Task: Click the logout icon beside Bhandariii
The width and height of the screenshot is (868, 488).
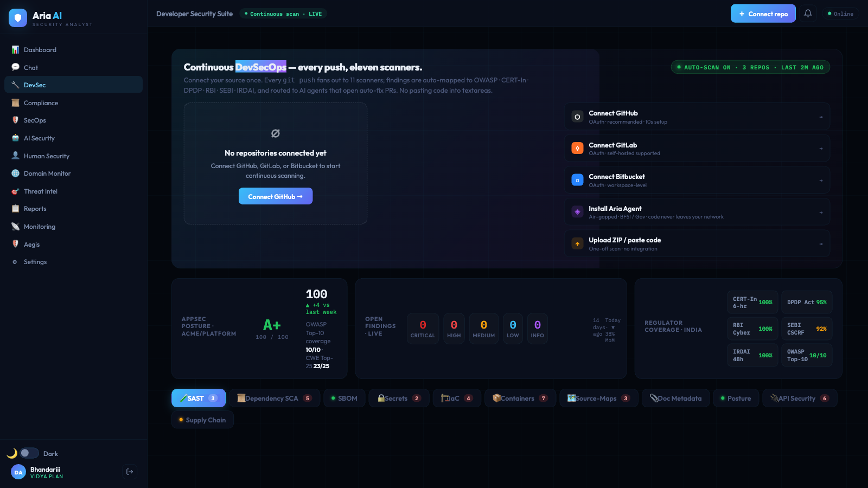Action: click(x=130, y=472)
